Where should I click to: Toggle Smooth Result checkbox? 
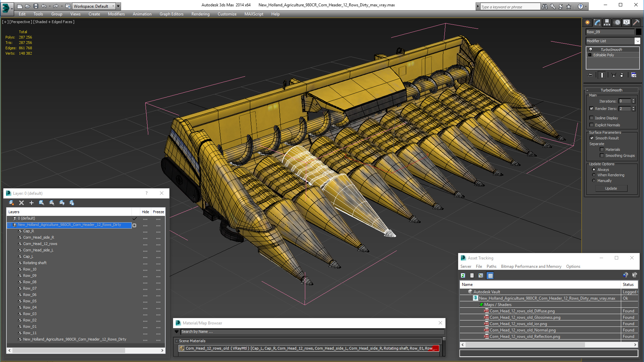pos(592,138)
